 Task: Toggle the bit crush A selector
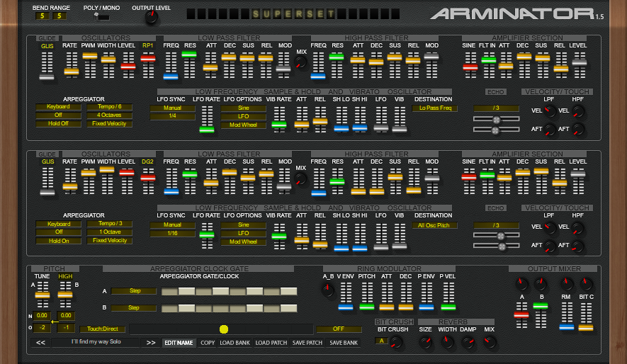click(x=381, y=341)
